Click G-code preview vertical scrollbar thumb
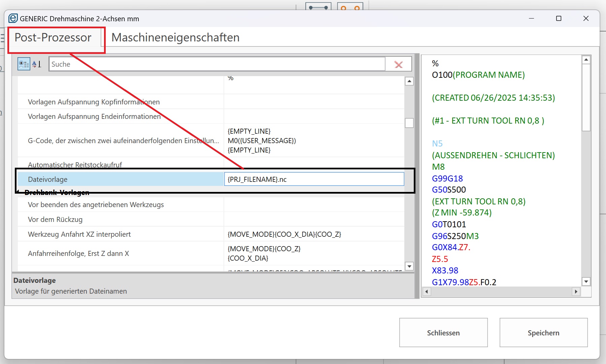Image resolution: width=606 pixels, height=364 pixels. coord(586,98)
